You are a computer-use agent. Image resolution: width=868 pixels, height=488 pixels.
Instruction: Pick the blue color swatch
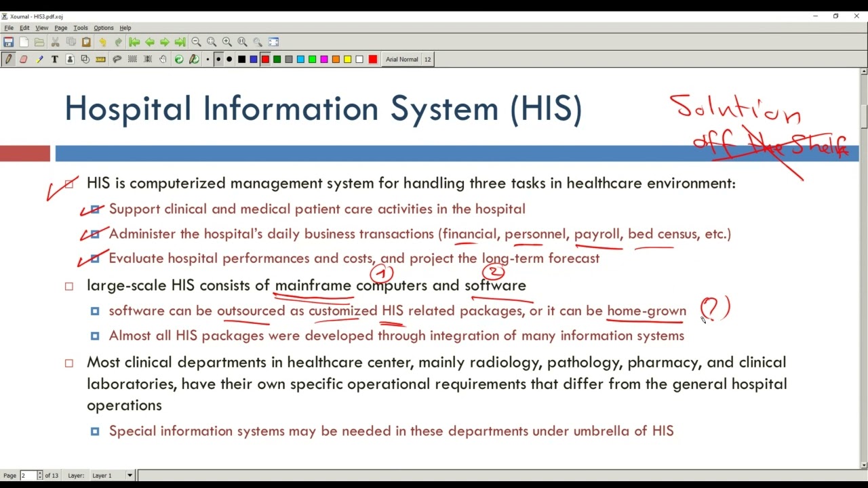(x=254, y=60)
